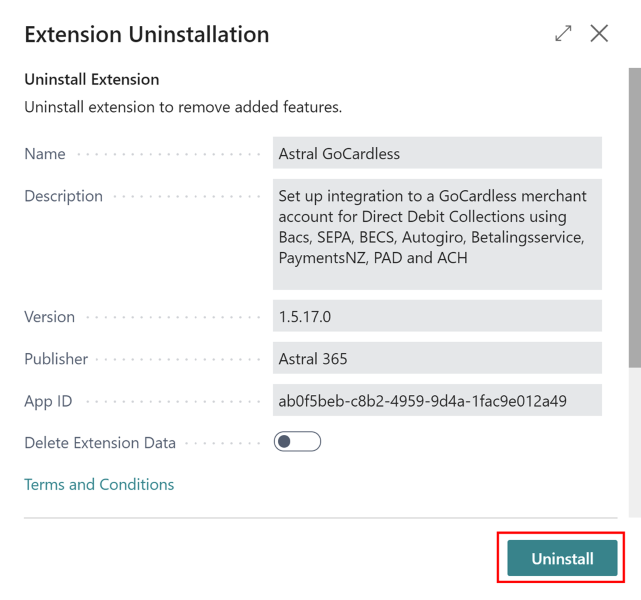The height and width of the screenshot is (600, 641).
Task: Select the Version field value 1.5.17.0
Action: click(437, 317)
